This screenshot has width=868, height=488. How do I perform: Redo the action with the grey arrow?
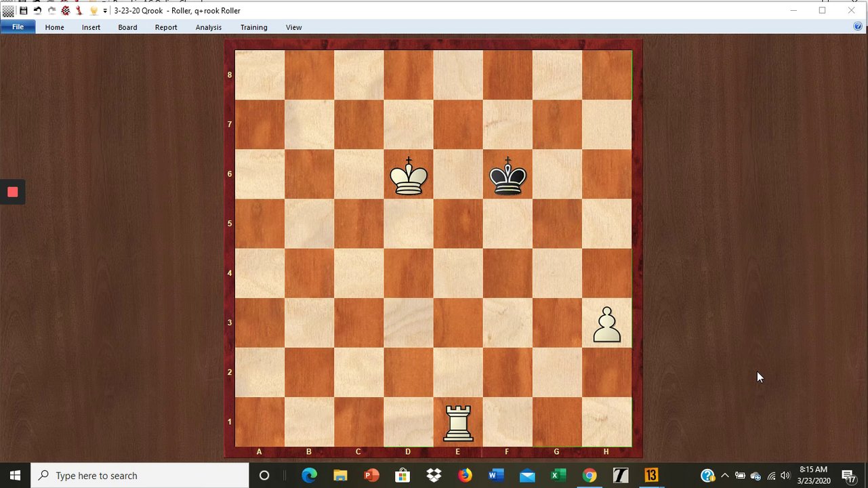51,11
